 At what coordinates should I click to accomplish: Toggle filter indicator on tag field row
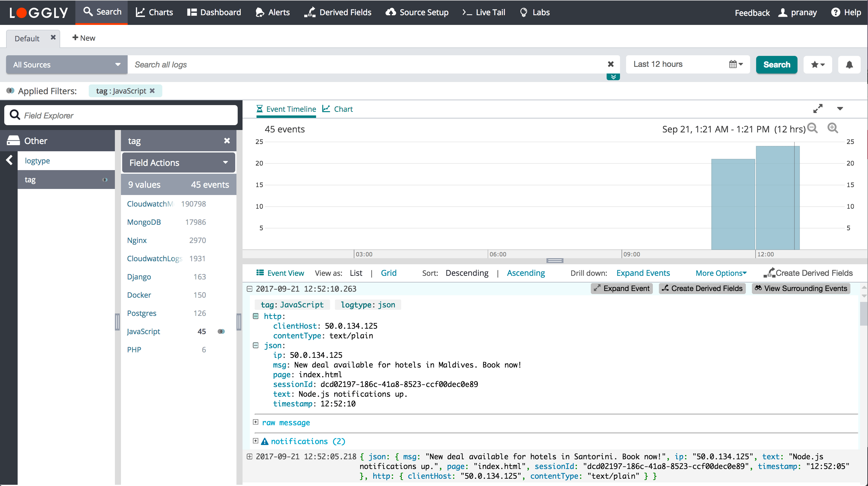tap(105, 180)
